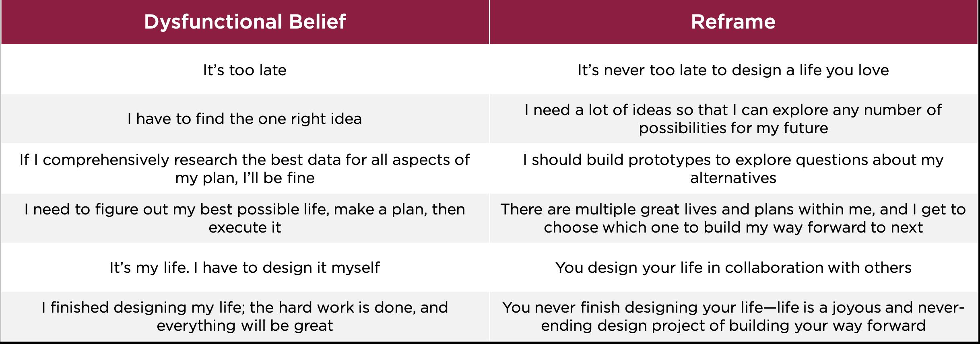
Task: Select the "It's too late" cell
Action: pyautogui.click(x=245, y=70)
